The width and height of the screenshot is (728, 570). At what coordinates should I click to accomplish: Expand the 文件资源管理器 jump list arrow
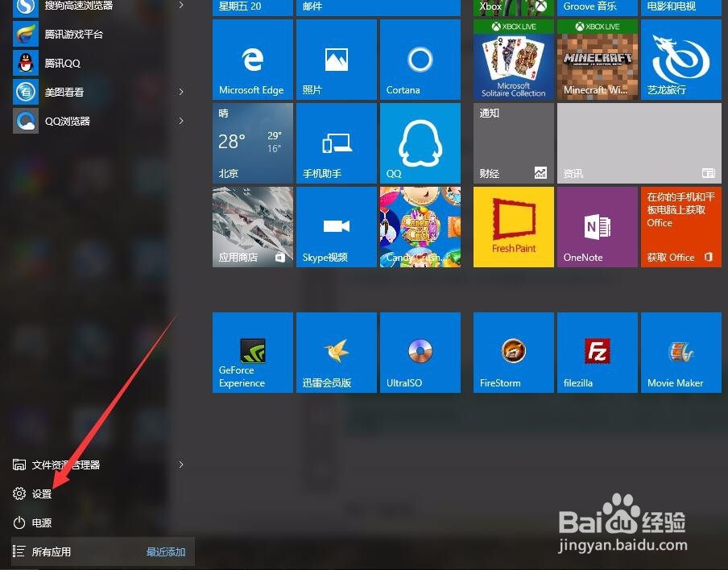point(181,465)
